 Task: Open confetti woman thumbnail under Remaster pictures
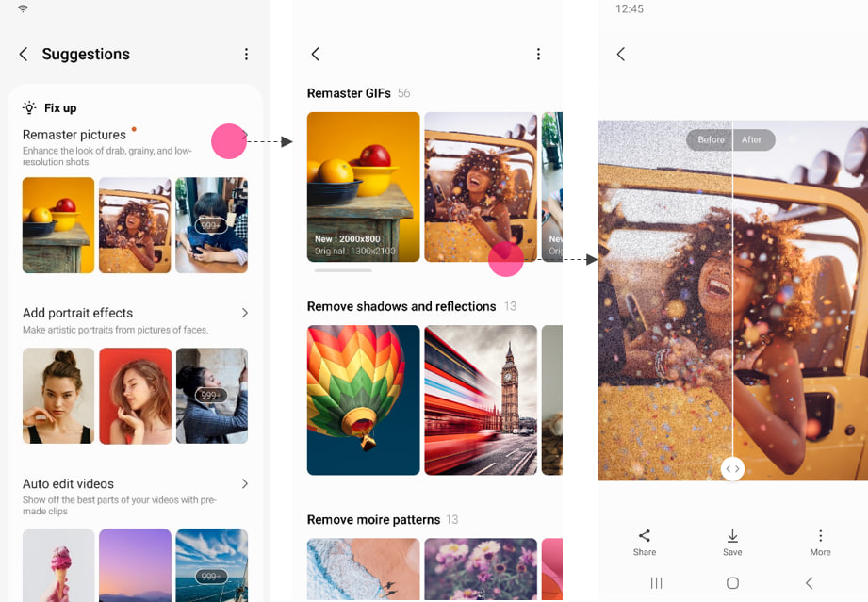[x=135, y=225]
